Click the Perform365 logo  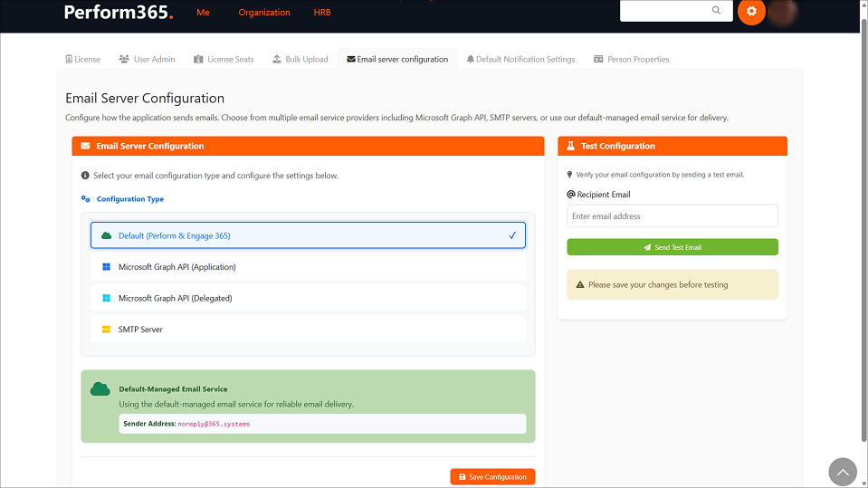point(119,12)
